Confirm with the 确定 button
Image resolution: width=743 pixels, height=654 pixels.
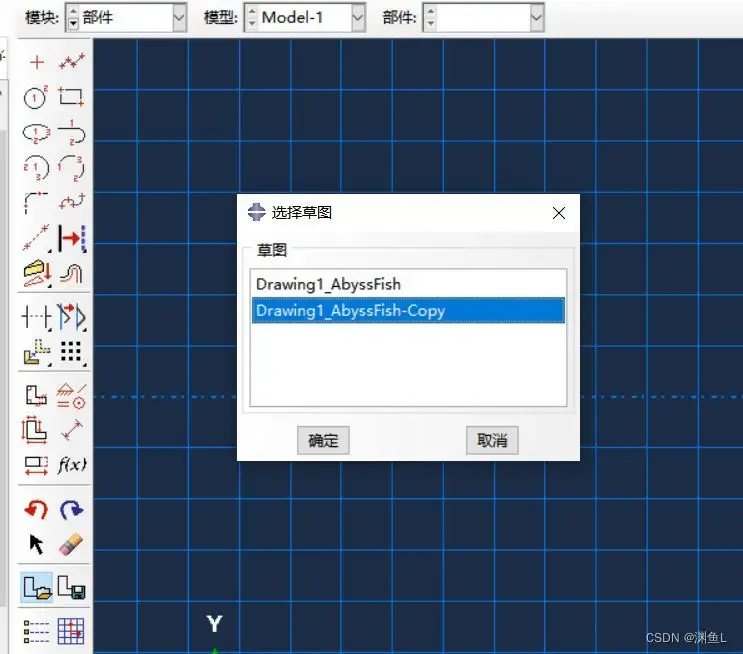pyautogui.click(x=323, y=441)
